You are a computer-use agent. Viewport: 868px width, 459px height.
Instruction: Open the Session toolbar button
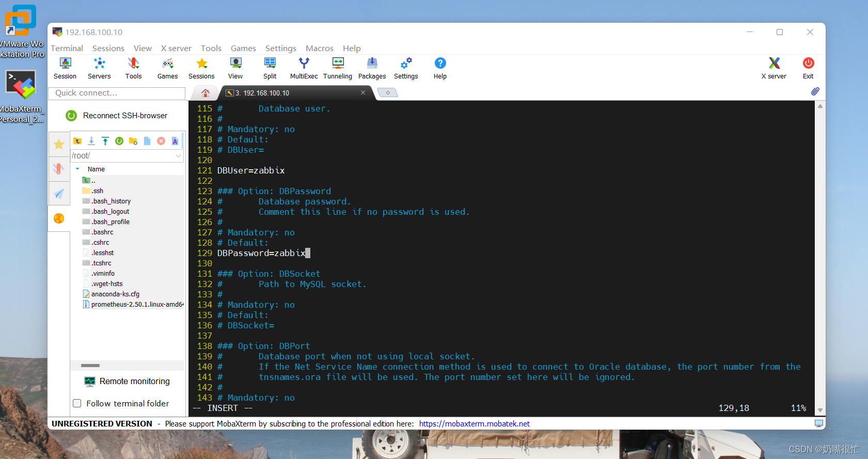pos(65,68)
